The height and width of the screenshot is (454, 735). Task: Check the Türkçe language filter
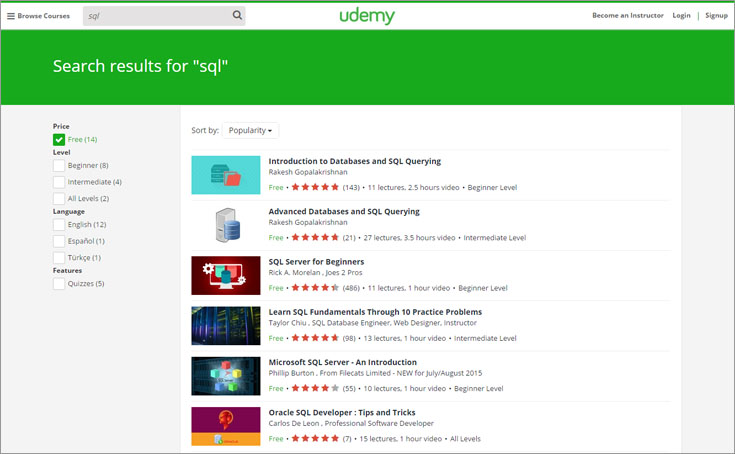[59, 258]
